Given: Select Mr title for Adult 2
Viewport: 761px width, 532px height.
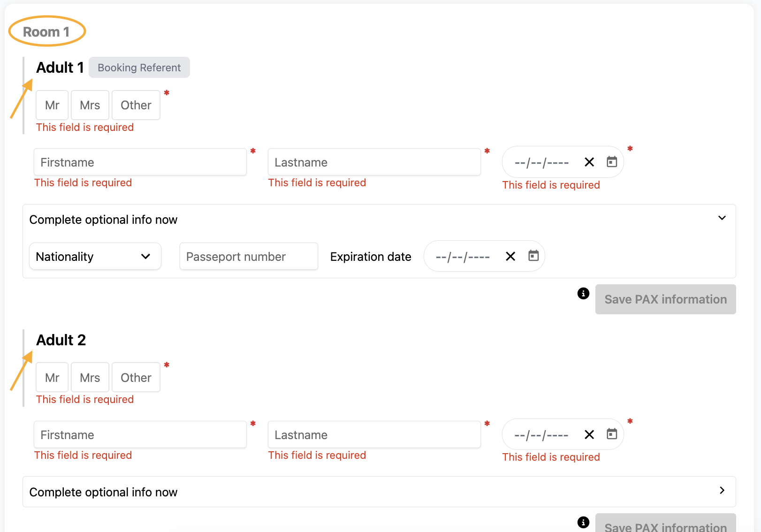Looking at the screenshot, I should [52, 378].
